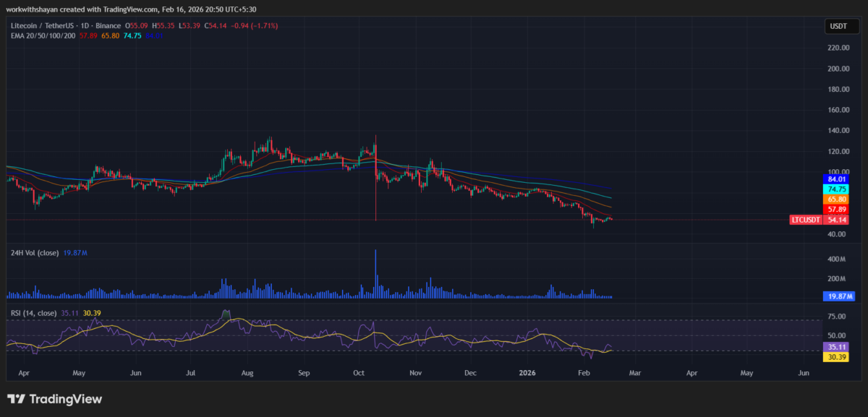Click the red LTCUSDT price line label
This screenshot has height=417, width=868.
point(804,219)
